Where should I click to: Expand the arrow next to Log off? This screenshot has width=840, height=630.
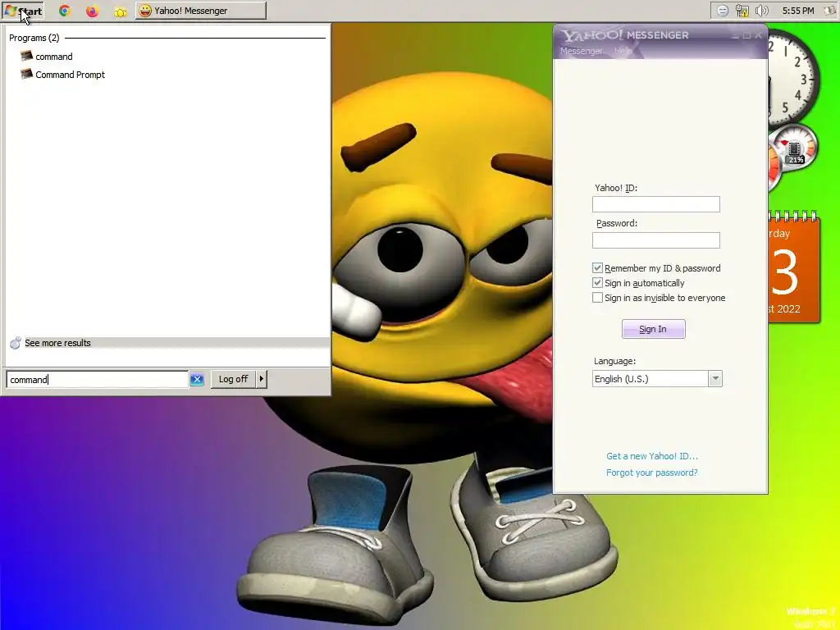[262, 379]
